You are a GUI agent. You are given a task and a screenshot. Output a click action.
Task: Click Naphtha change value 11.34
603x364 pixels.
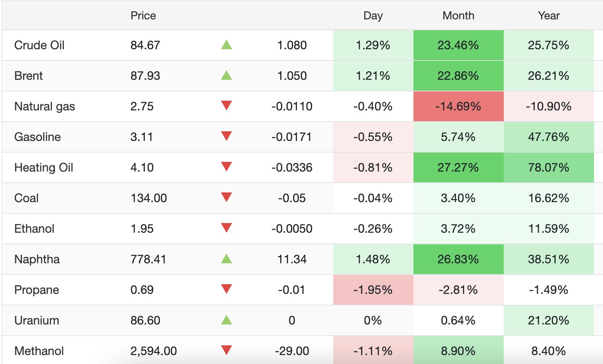(292, 259)
